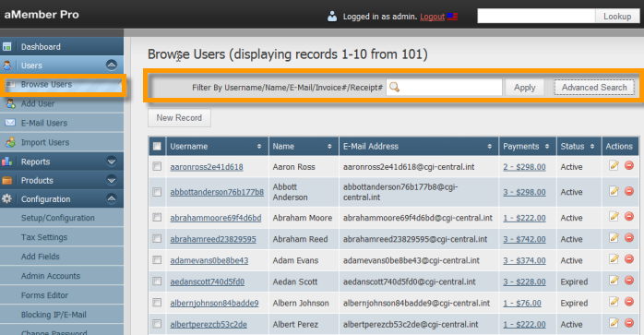Delete Abraham Moore's record red icon
This screenshot has width=644, height=335.
click(629, 217)
